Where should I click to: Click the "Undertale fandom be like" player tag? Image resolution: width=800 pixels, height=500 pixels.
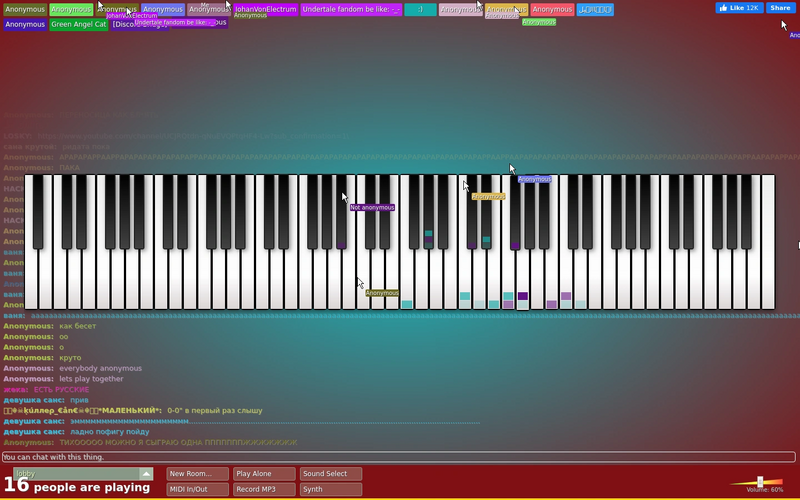[351, 9]
